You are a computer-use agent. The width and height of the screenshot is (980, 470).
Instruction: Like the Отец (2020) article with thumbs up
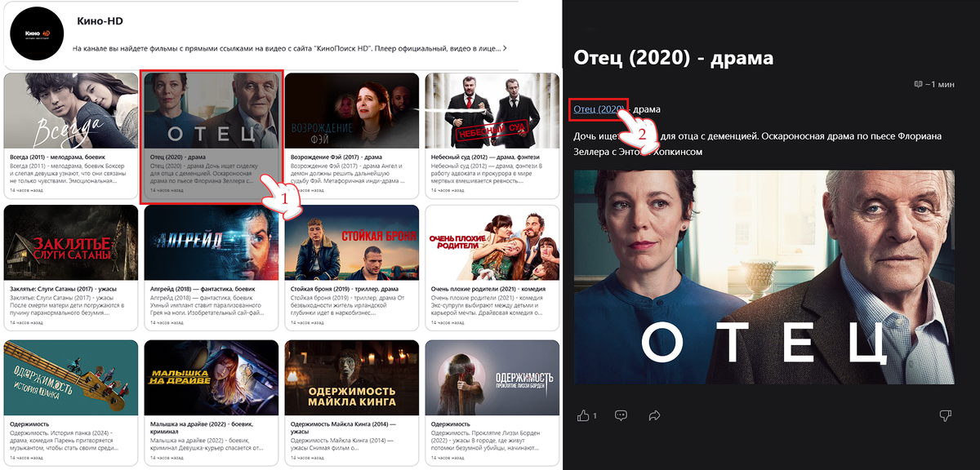pos(583,416)
